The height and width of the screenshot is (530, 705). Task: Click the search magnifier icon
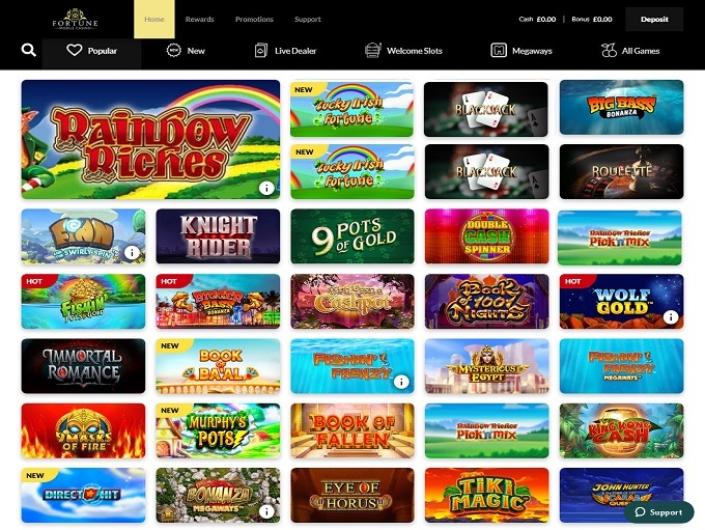point(28,50)
